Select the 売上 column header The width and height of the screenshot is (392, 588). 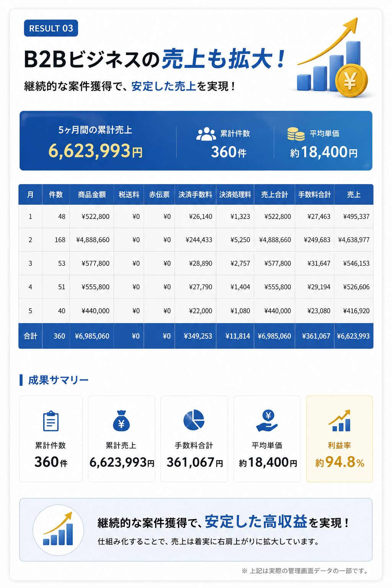tap(354, 194)
